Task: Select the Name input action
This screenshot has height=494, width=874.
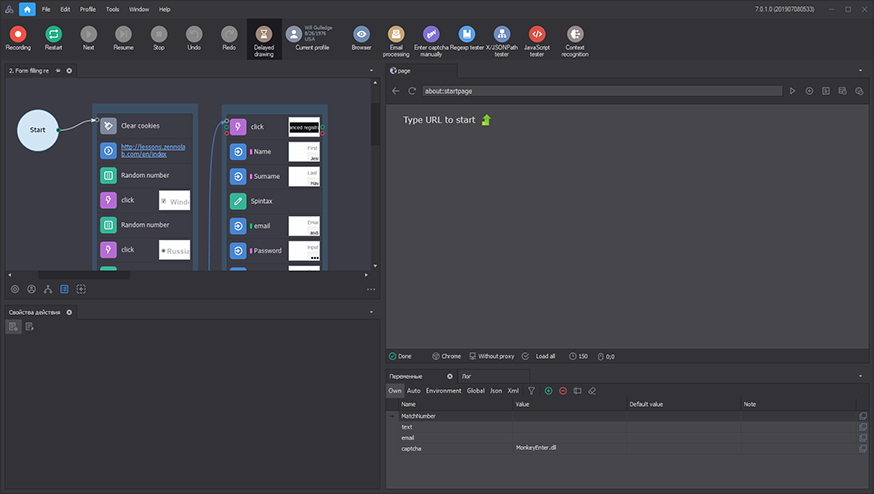Action: click(x=275, y=152)
